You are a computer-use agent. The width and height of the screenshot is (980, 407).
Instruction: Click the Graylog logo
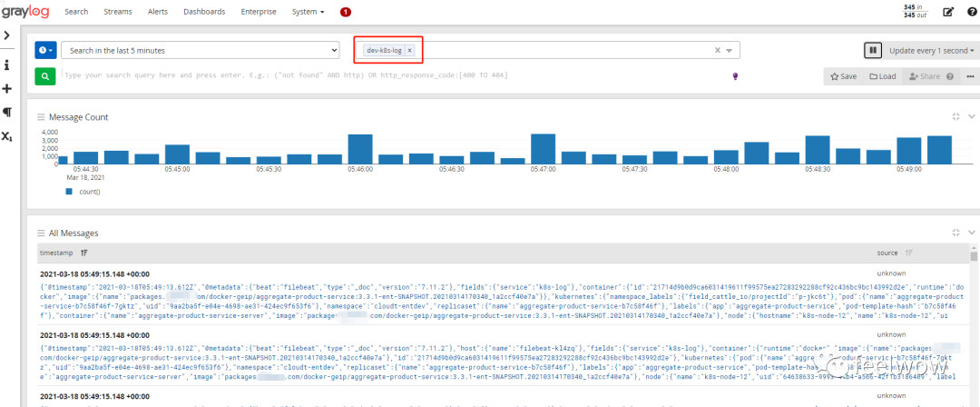click(x=25, y=11)
